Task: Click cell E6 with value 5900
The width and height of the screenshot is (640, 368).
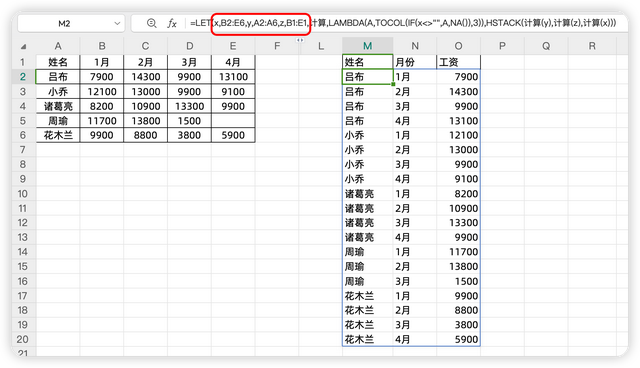Action: pos(233,135)
